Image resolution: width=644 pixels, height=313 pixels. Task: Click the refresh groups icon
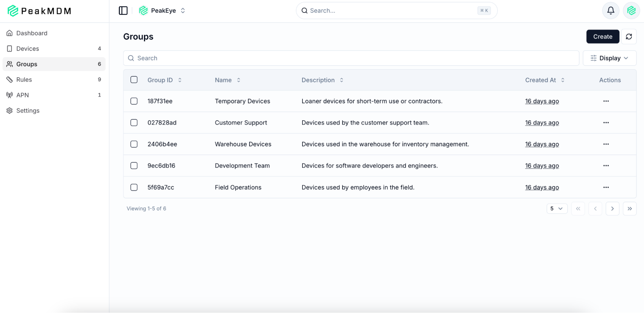pos(629,37)
